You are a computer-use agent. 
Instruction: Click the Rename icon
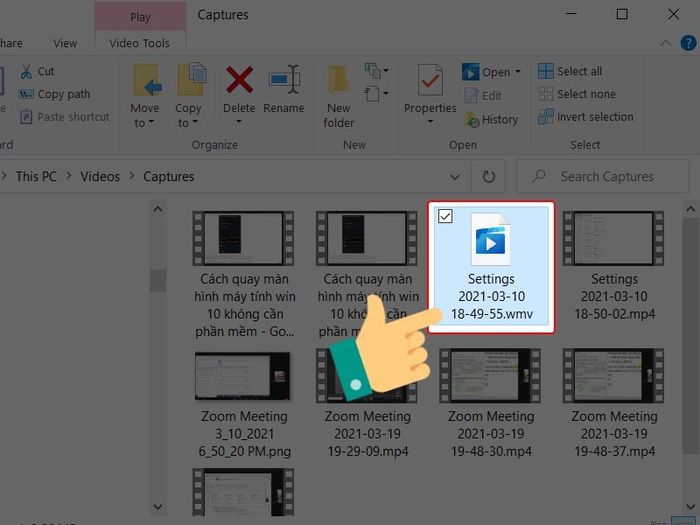[284, 79]
